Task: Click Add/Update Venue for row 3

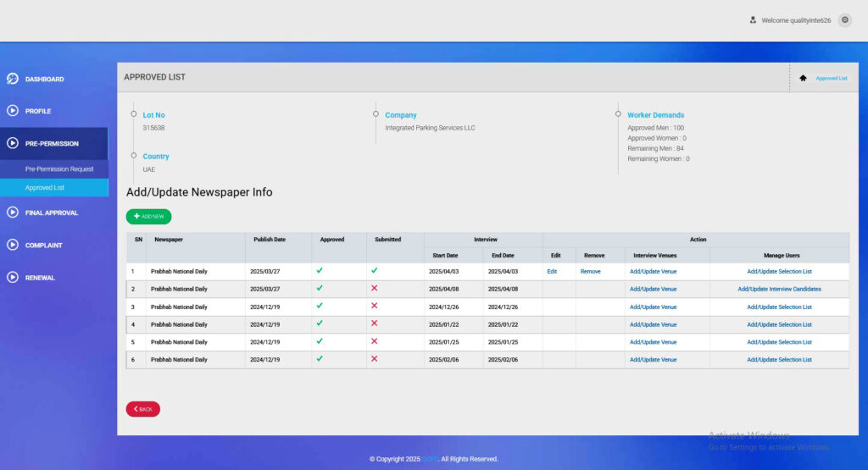Action: tap(653, 307)
